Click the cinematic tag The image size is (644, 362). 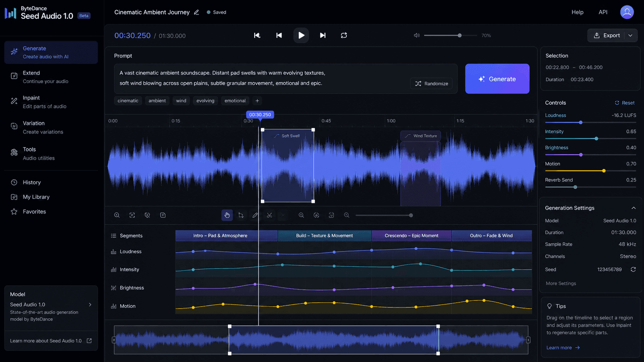128,101
